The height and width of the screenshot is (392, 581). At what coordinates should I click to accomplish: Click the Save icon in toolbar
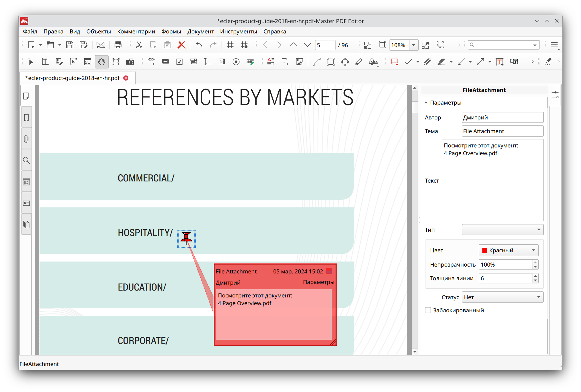point(70,45)
